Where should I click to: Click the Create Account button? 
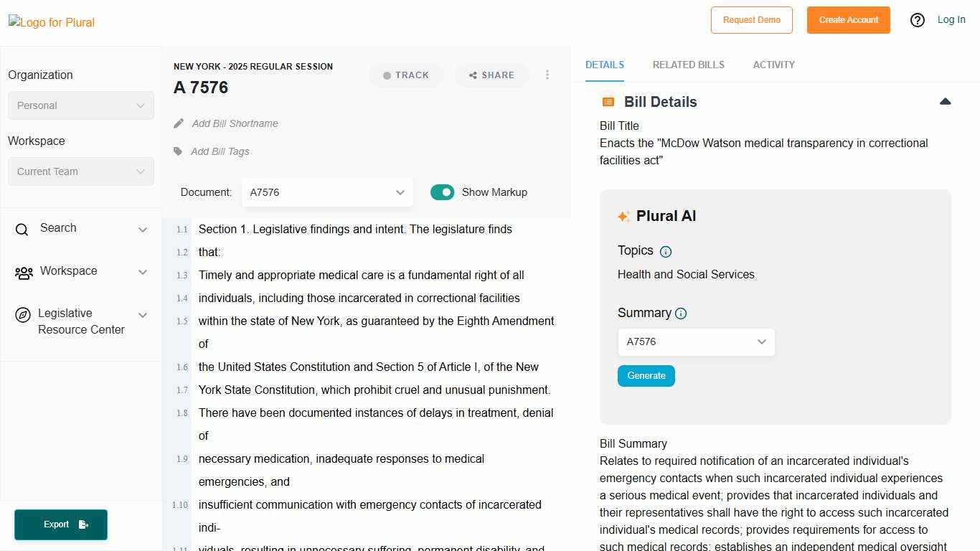point(848,20)
